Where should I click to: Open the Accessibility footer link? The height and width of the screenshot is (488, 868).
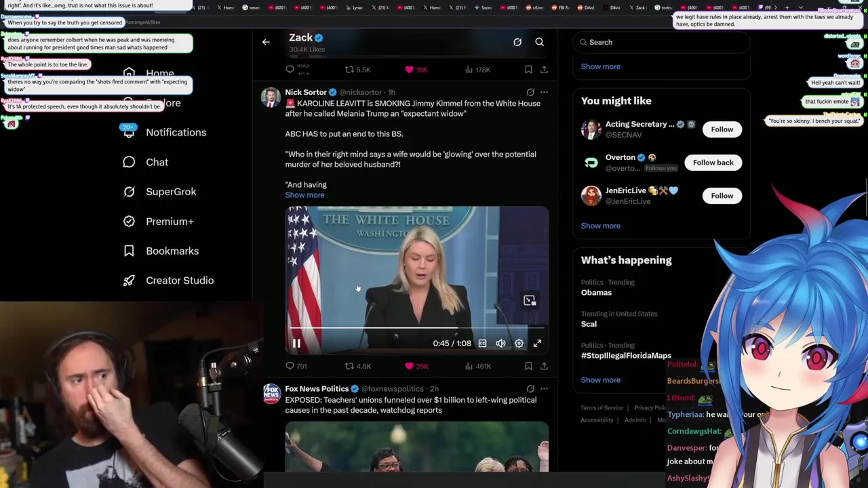point(597,420)
